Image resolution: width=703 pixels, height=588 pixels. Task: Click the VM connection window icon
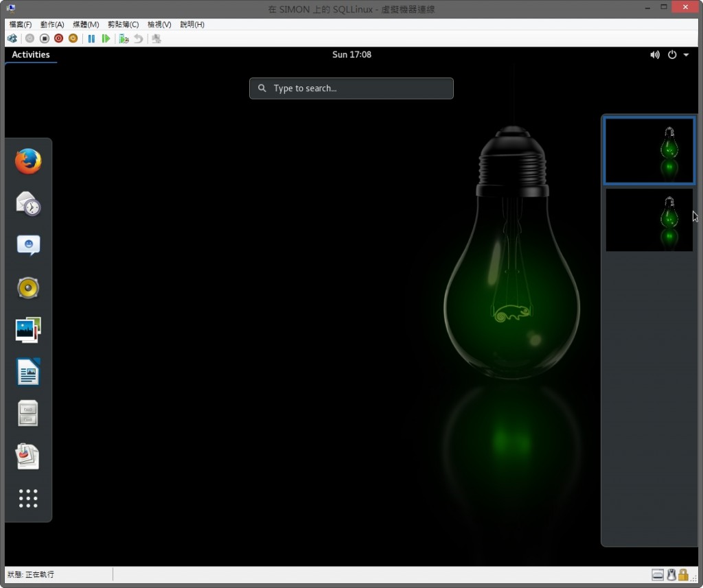[x=11, y=8]
